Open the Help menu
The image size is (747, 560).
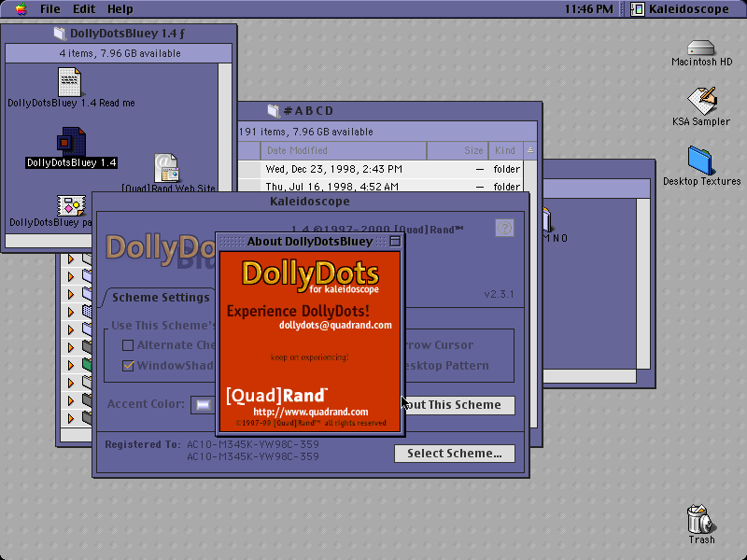click(x=120, y=8)
